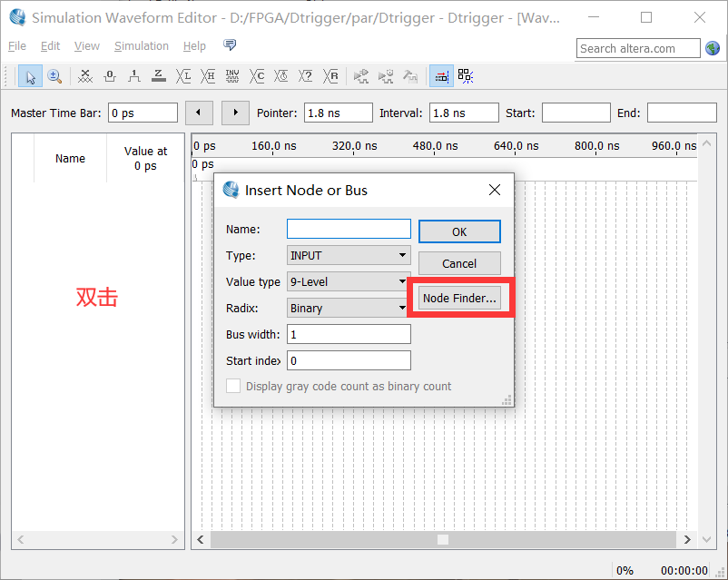
Task: Click the Name input in dialog
Action: [349, 229]
